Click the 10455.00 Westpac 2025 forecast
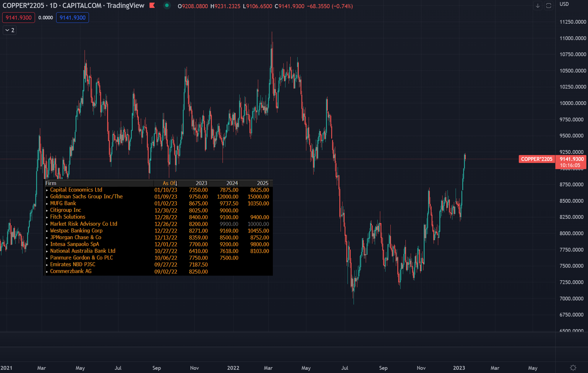 point(258,231)
